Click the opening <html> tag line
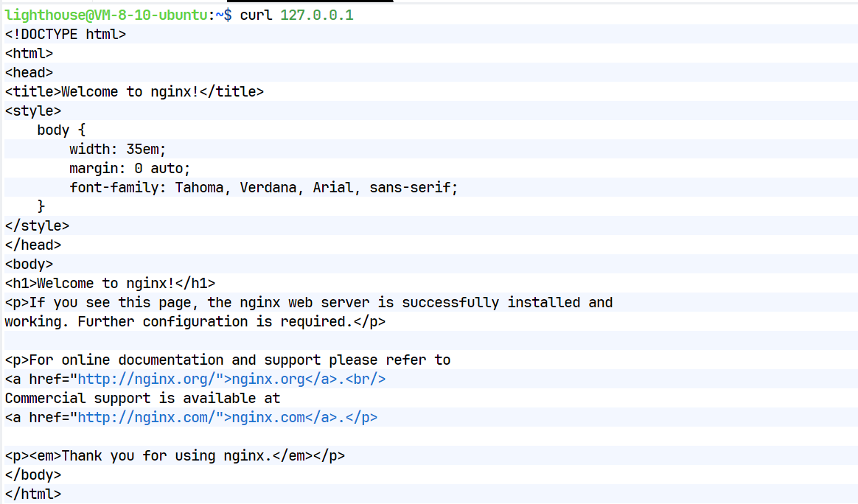 (29, 54)
